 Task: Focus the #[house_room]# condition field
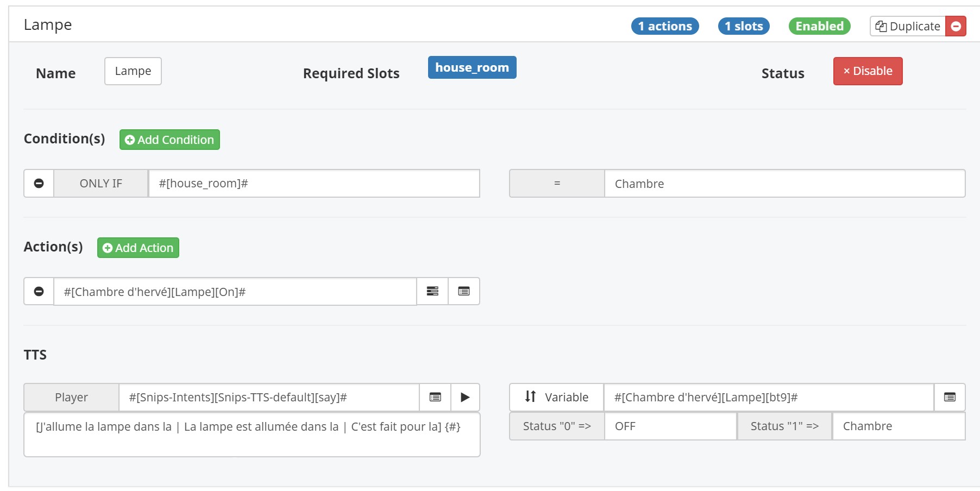314,184
